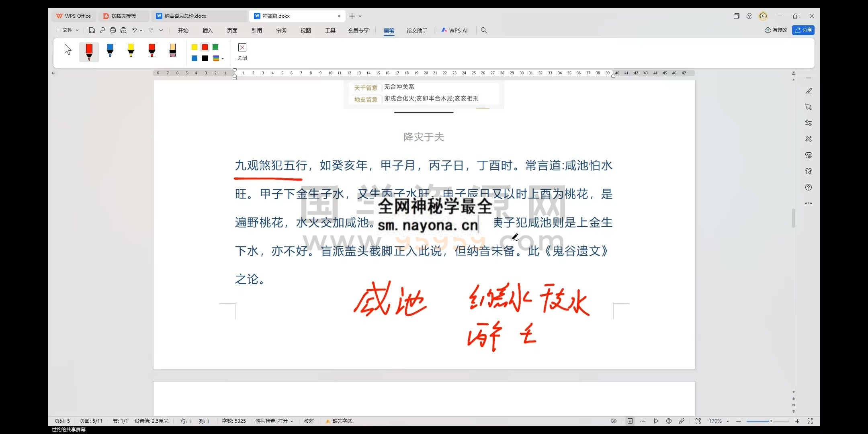Click the 关闭 close pen mode button
This screenshot has width=868, height=434.
pyautogui.click(x=242, y=52)
